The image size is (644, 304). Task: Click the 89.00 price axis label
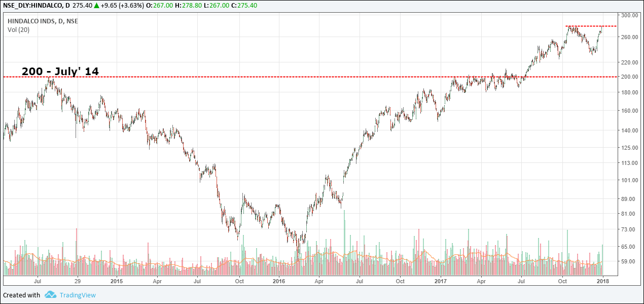(629, 199)
